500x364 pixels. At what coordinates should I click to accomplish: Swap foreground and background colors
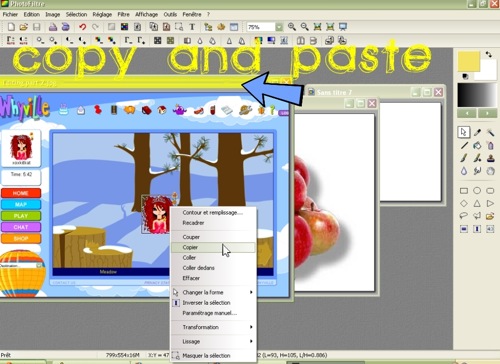point(489,54)
